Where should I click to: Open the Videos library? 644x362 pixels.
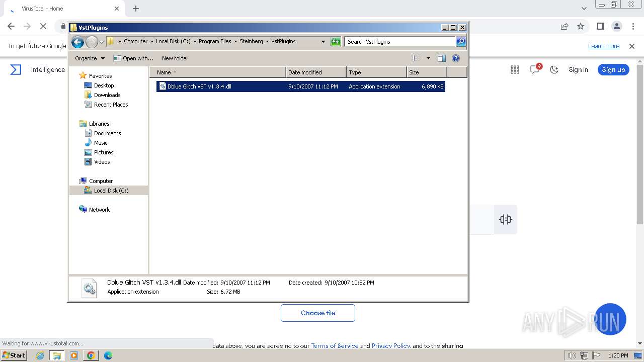click(102, 162)
